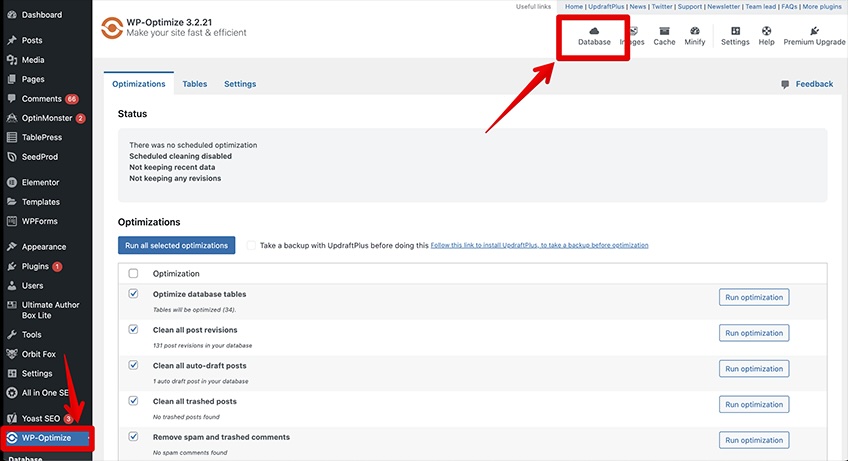This screenshot has height=461, width=848.
Task: Click the WP-Optimize logo
Action: [x=112, y=28]
